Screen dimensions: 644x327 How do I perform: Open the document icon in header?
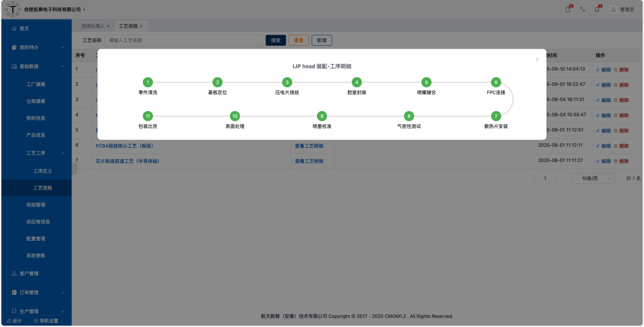(x=568, y=9)
